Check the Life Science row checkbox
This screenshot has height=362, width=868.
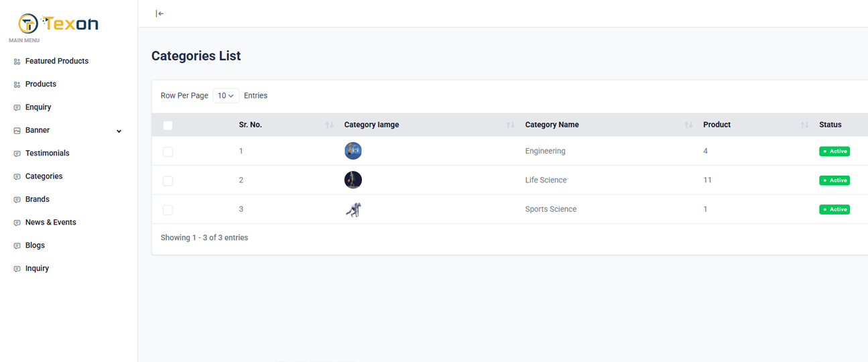[168, 181]
